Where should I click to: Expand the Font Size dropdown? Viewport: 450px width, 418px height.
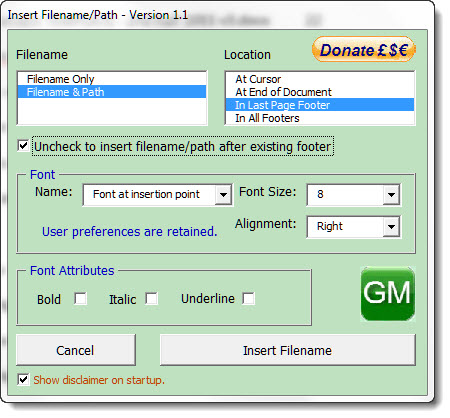click(x=391, y=194)
